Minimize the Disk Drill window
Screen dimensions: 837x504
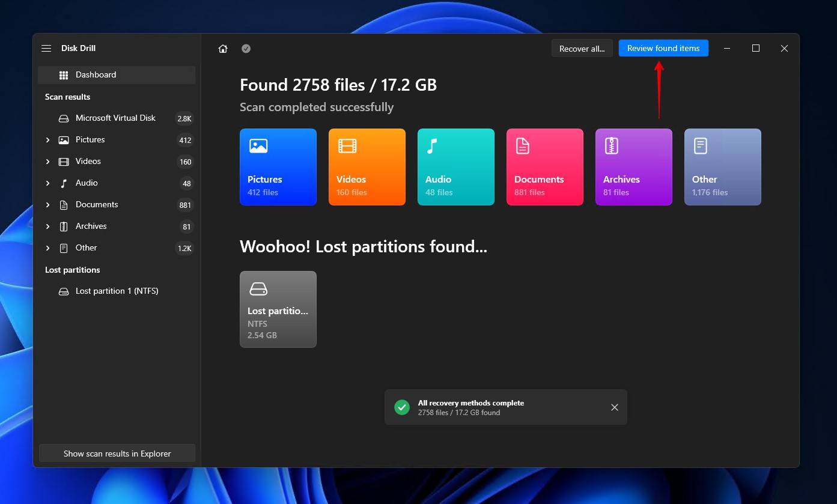(727, 48)
